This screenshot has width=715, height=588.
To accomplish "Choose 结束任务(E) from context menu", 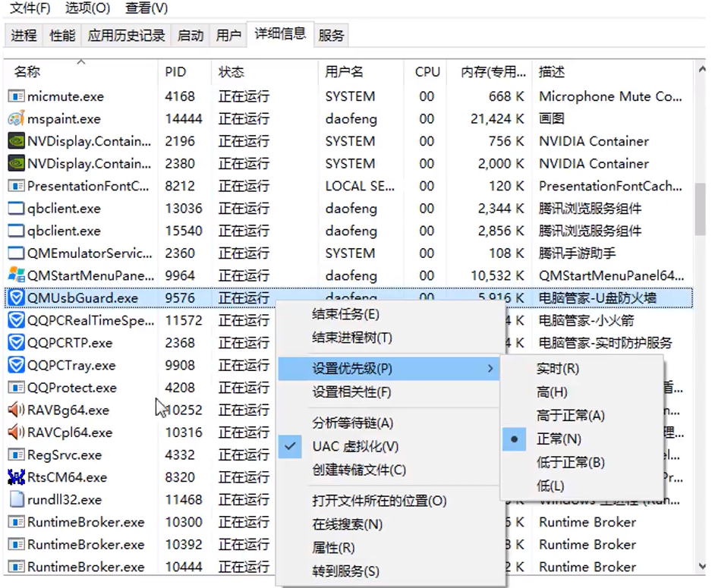I will [345, 314].
